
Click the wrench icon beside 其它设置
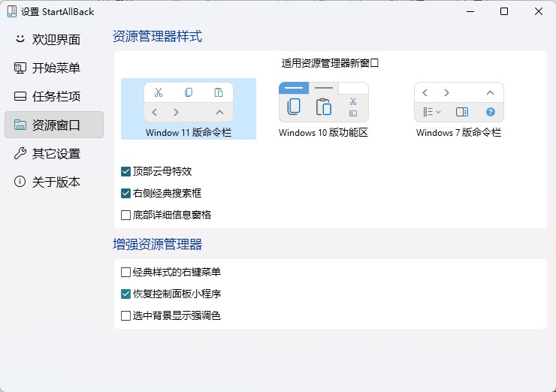20,153
